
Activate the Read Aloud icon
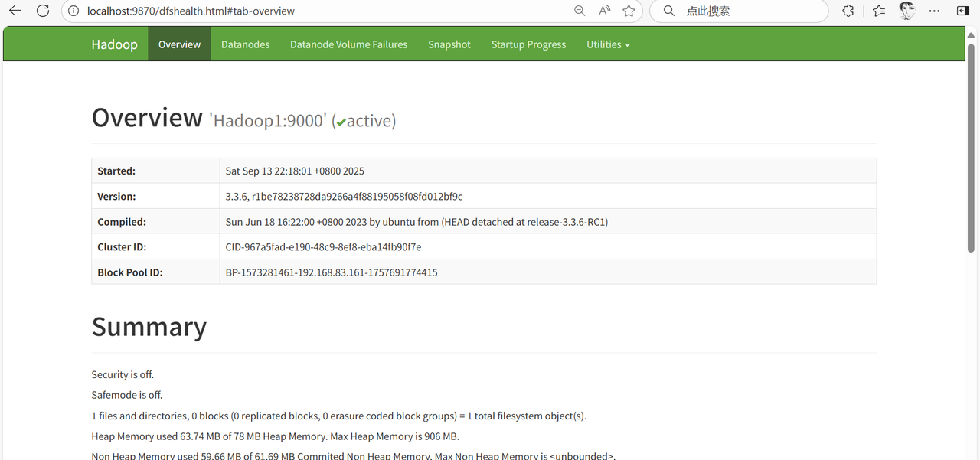(x=604, y=11)
